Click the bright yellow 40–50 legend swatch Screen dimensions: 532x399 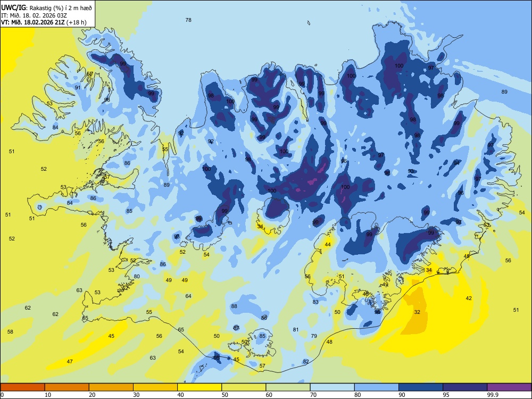pyautogui.click(x=199, y=387)
